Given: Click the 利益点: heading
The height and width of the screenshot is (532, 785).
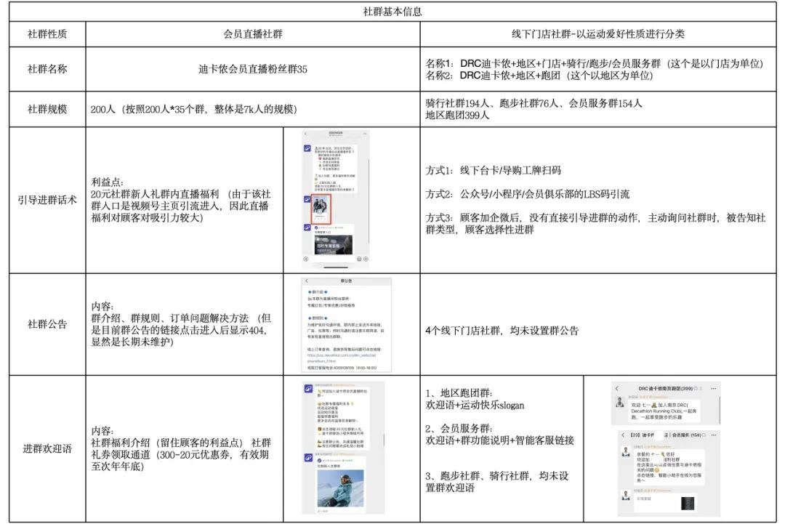Looking at the screenshot, I should click(107, 182).
